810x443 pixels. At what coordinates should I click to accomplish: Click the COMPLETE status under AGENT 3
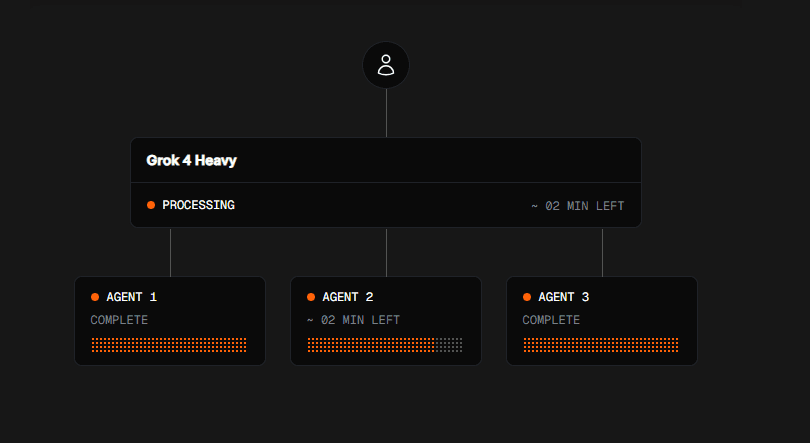click(x=551, y=320)
